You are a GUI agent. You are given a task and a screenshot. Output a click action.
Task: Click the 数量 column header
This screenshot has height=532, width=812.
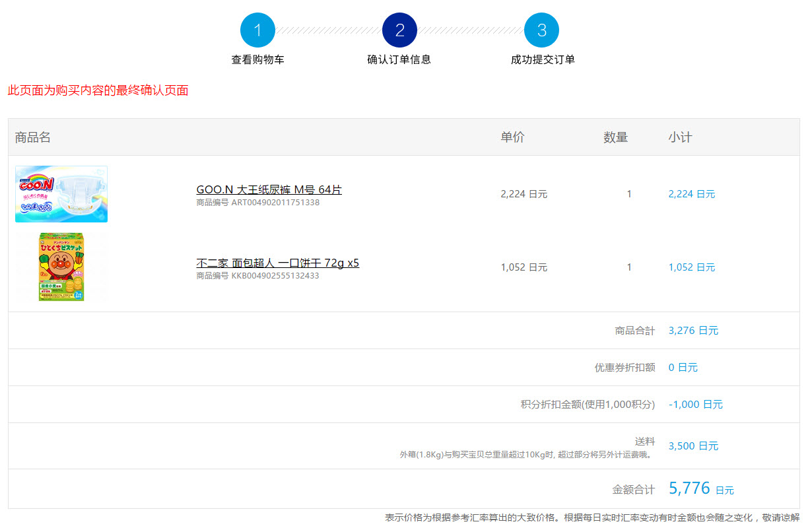coord(616,137)
